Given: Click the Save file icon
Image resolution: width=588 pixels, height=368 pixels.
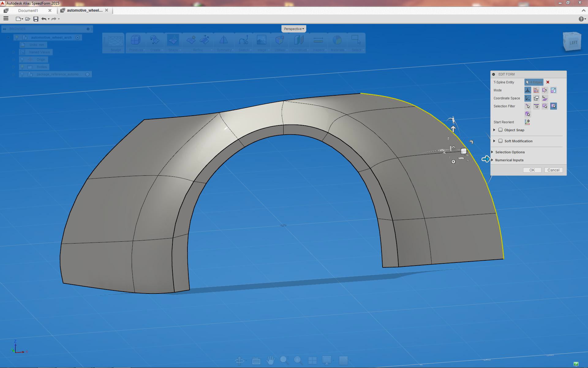Looking at the screenshot, I should pyautogui.click(x=36, y=19).
